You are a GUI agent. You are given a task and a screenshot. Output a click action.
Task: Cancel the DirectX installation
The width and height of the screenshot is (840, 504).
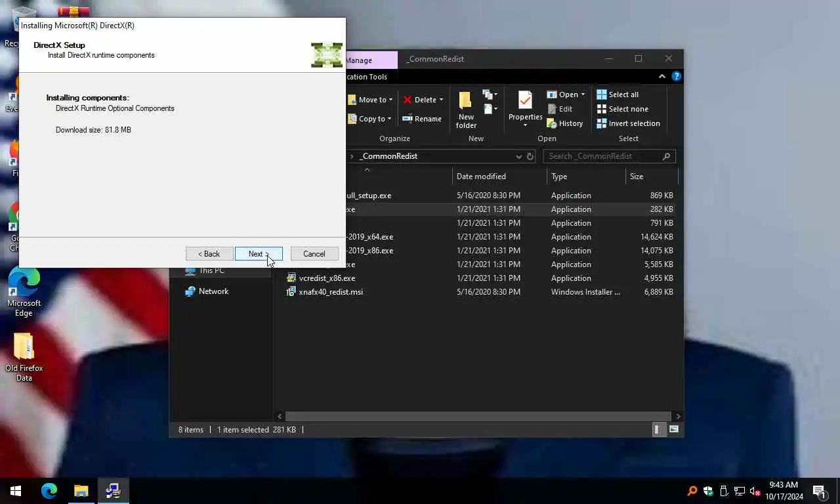314,254
